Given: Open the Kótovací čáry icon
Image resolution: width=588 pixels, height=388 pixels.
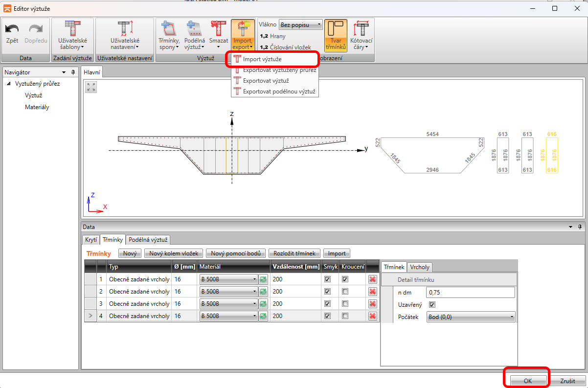Looking at the screenshot, I should tap(362, 29).
